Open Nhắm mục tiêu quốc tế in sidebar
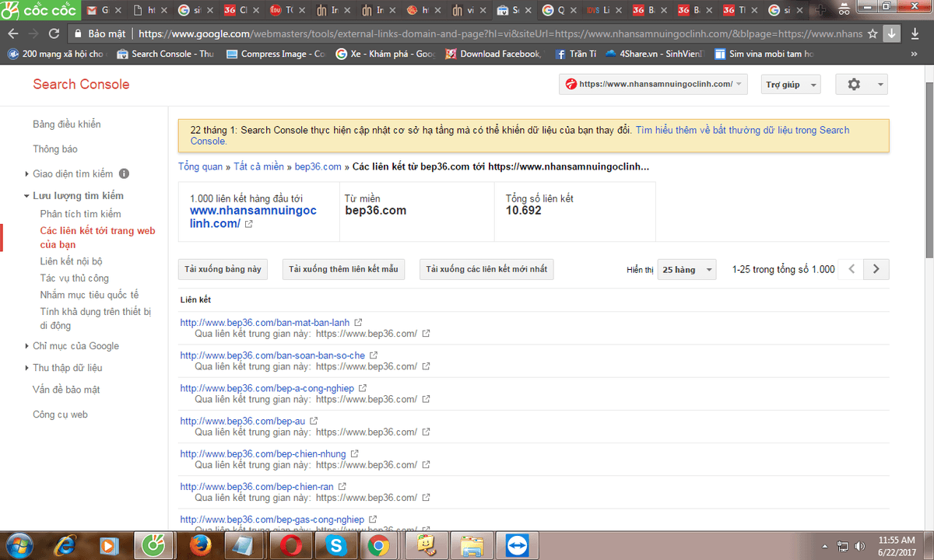934x560 pixels. pos(90,295)
